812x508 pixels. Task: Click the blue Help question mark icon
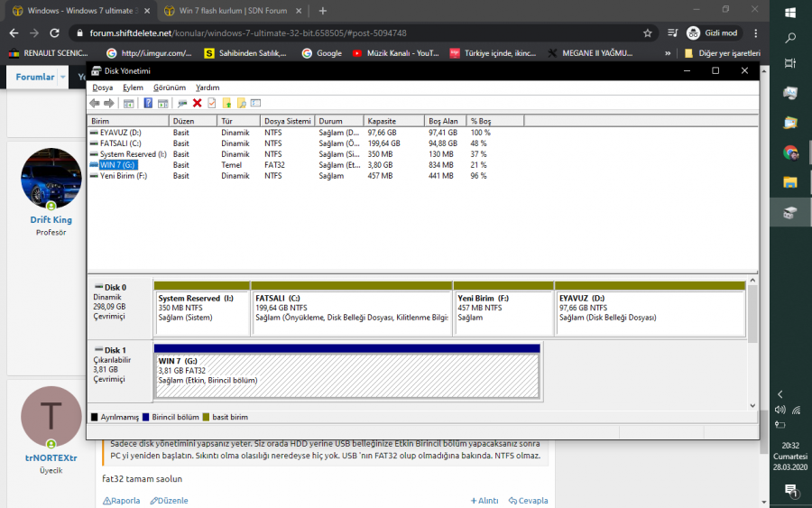[148, 103]
